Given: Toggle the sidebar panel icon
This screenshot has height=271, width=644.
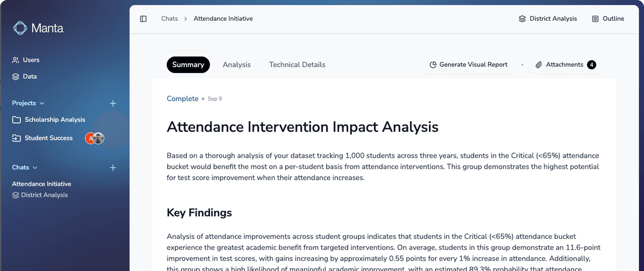Looking at the screenshot, I should (143, 19).
